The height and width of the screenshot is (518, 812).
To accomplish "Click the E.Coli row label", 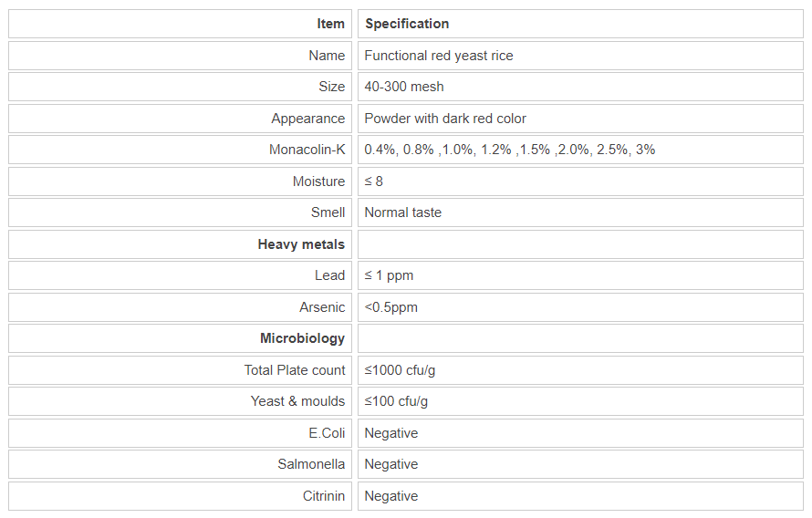I will point(327,433).
